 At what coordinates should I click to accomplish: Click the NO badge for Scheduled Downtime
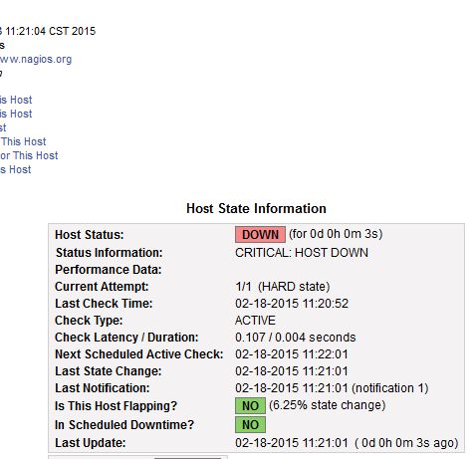pos(250,424)
